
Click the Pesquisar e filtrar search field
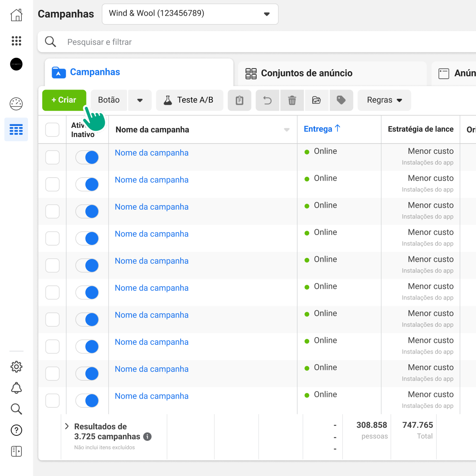pos(257,42)
